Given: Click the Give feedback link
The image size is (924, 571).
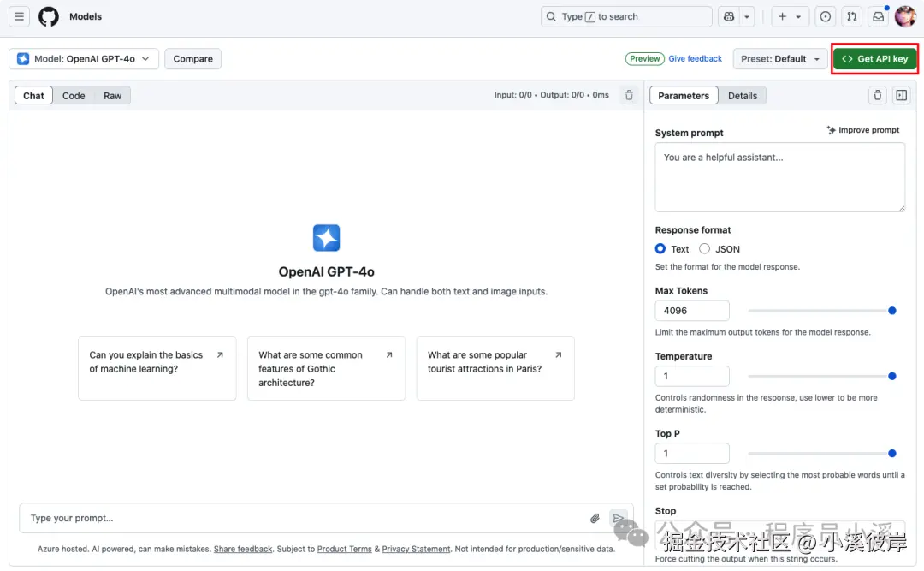Looking at the screenshot, I should [695, 58].
